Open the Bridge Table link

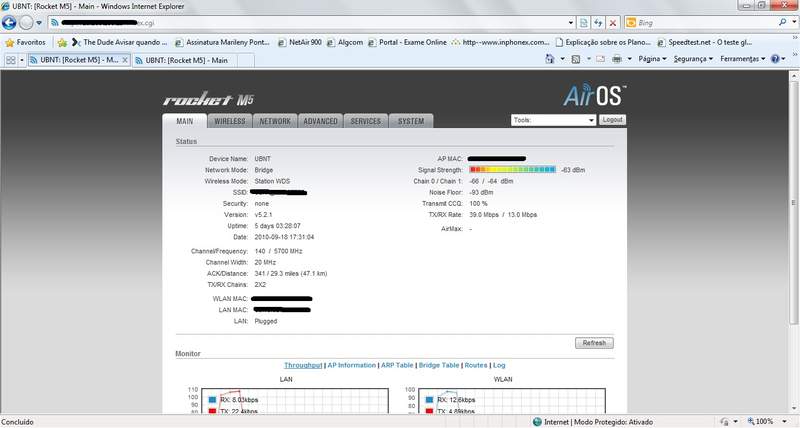pyautogui.click(x=439, y=365)
